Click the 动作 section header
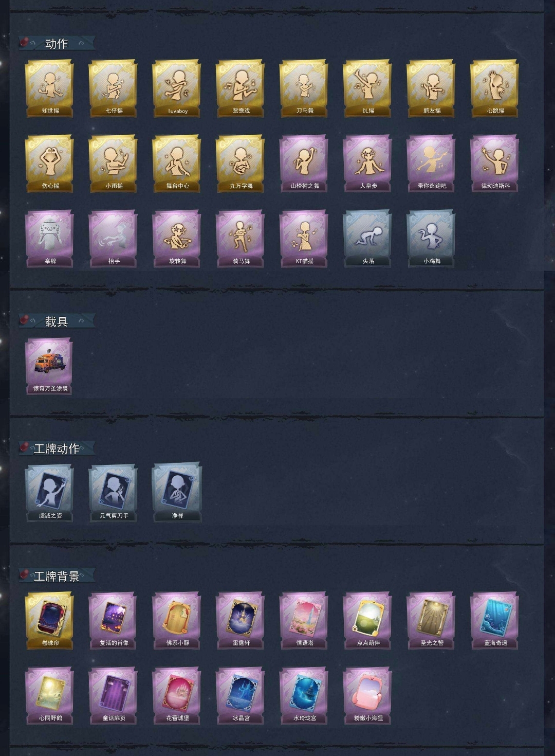The height and width of the screenshot is (756, 555). click(x=57, y=44)
